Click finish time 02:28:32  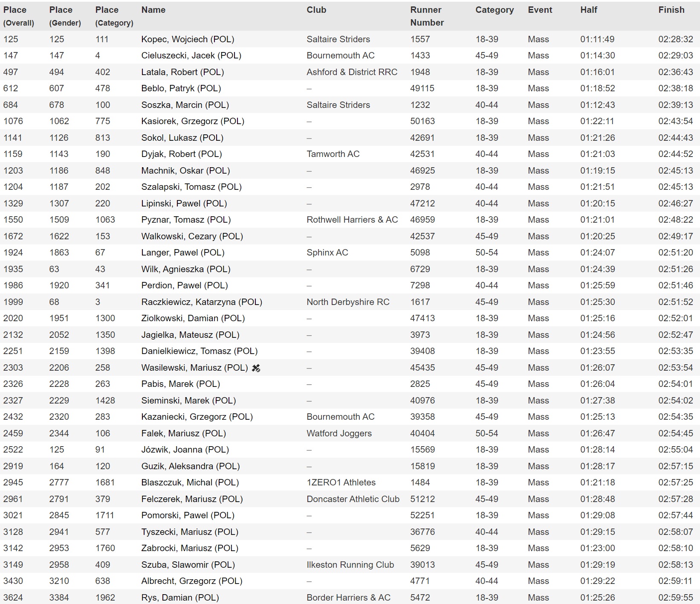coord(676,39)
